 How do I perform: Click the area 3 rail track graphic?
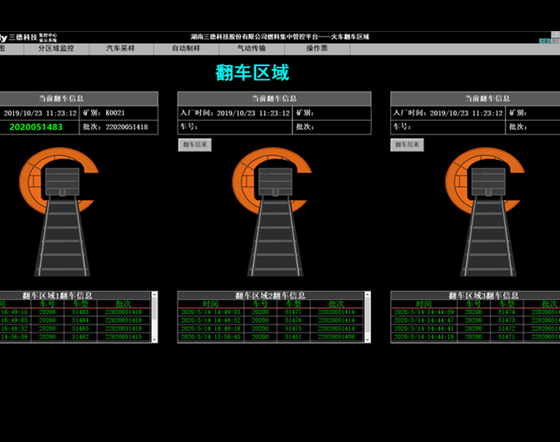coord(488,236)
